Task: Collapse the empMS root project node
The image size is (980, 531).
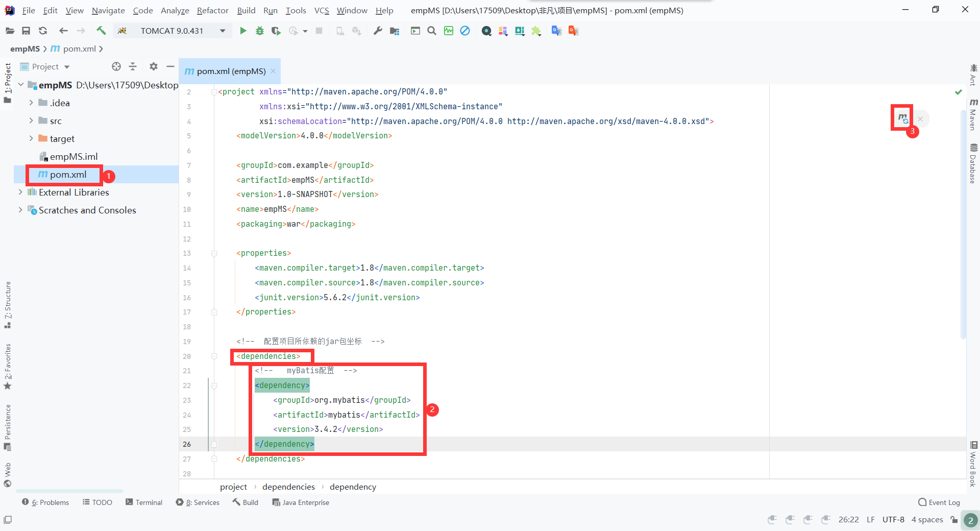Action: [x=21, y=85]
